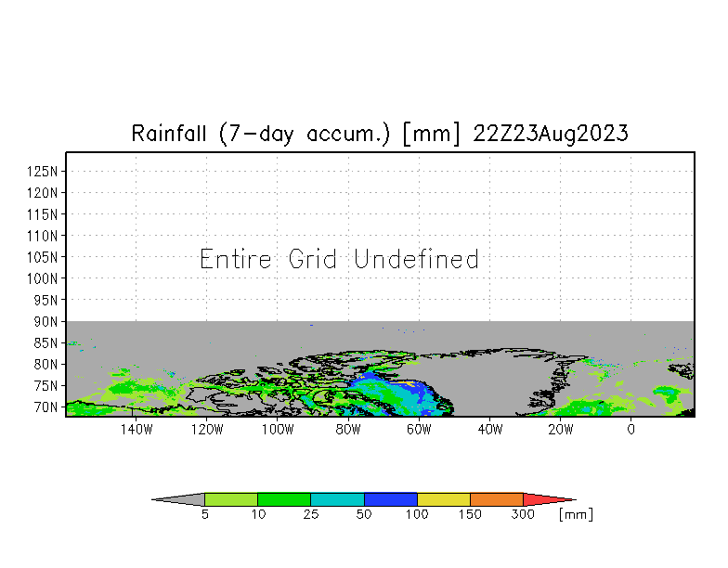This screenshot has height=568, width=728.
Task: Click the 85N latitude label
Action: click(x=45, y=343)
